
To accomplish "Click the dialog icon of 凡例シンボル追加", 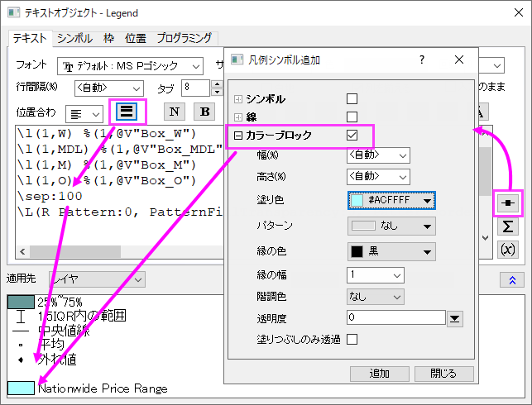I will coord(237,60).
